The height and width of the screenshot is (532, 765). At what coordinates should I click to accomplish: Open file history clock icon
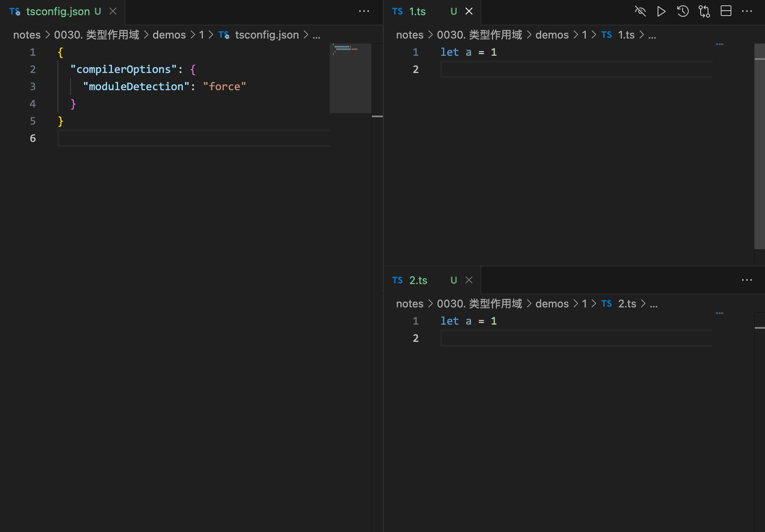pyautogui.click(x=683, y=11)
